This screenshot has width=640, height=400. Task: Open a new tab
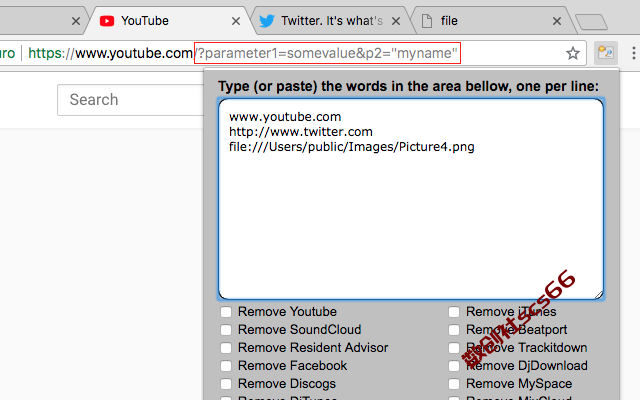click(591, 22)
